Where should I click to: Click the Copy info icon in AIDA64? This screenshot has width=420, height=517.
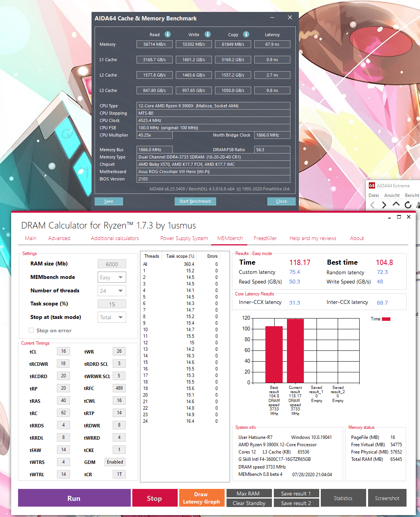[246, 34]
